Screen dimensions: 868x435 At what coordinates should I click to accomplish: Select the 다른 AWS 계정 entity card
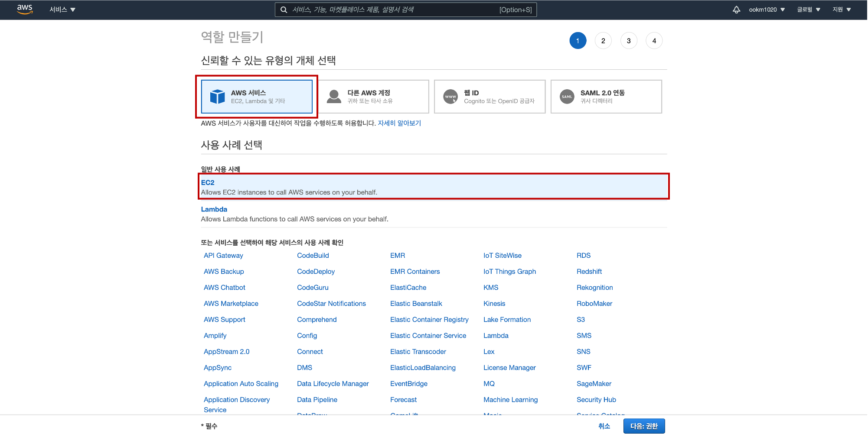[373, 97]
